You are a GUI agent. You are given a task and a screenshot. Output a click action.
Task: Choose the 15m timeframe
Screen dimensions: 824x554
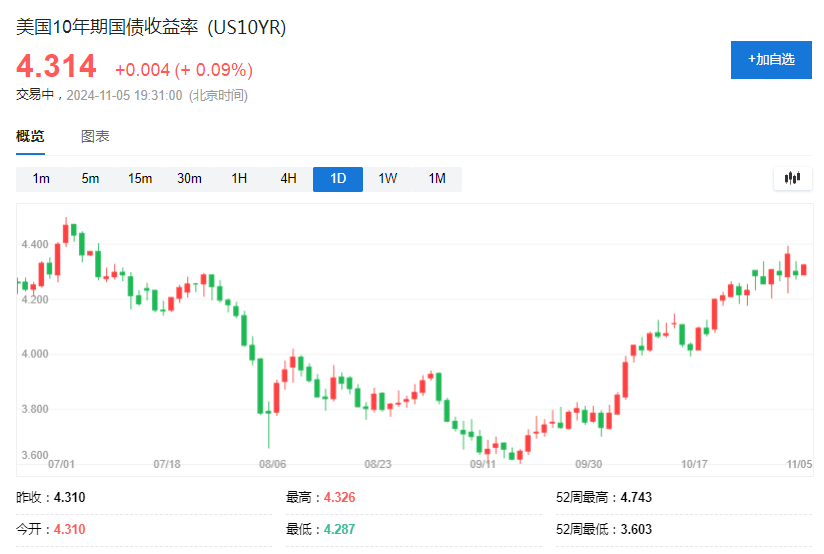(140, 179)
